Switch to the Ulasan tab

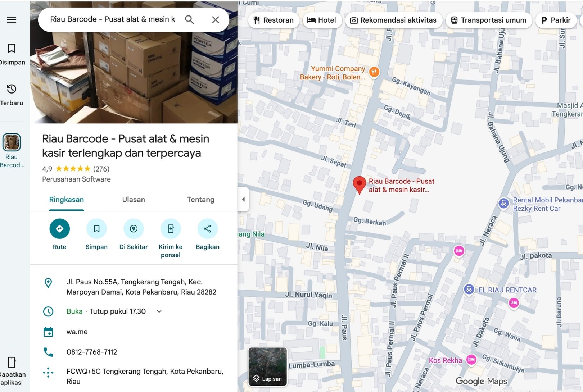pyautogui.click(x=134, y=200)
